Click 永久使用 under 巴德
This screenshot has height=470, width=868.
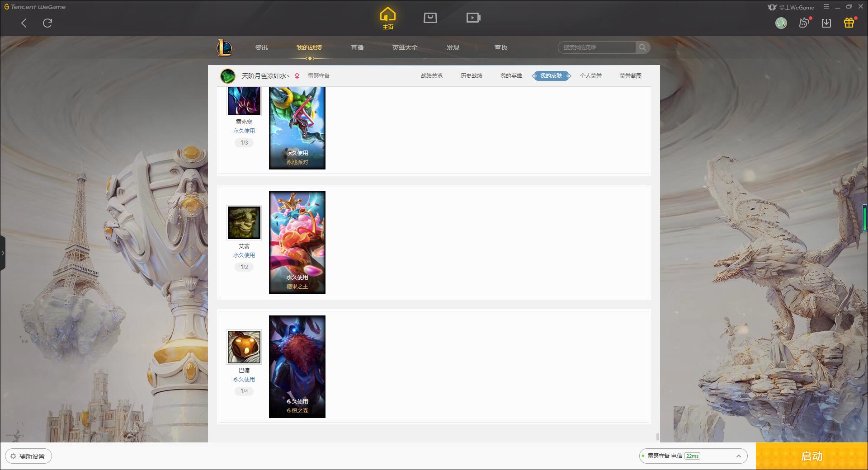coord(244,380)
